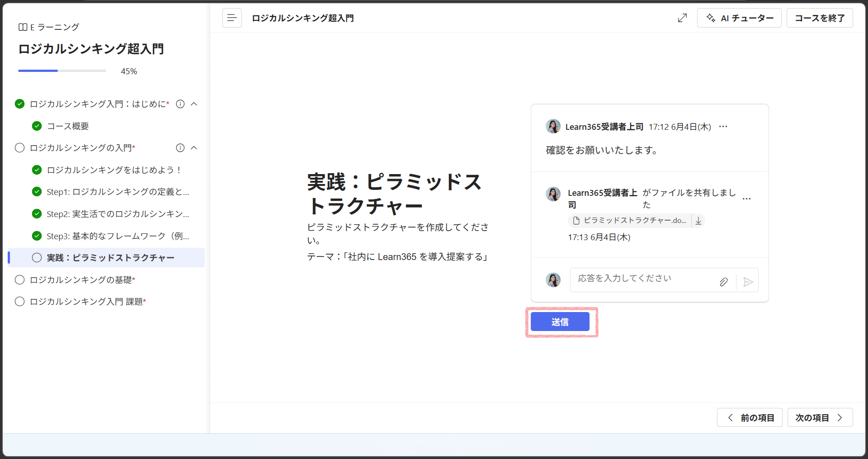The width and height of the screenshot is (868, 459).
Task: Open the AI チューター panel
Action: [739, 18]
